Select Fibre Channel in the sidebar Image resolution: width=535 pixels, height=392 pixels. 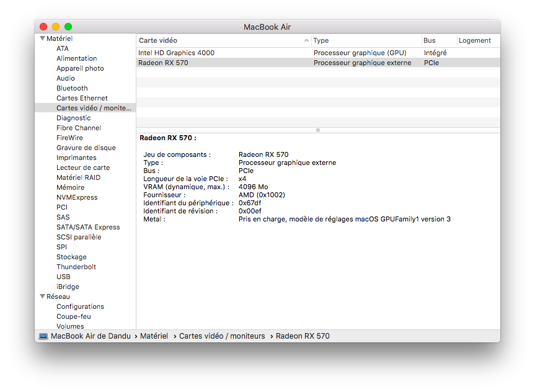tap(79, 128)
